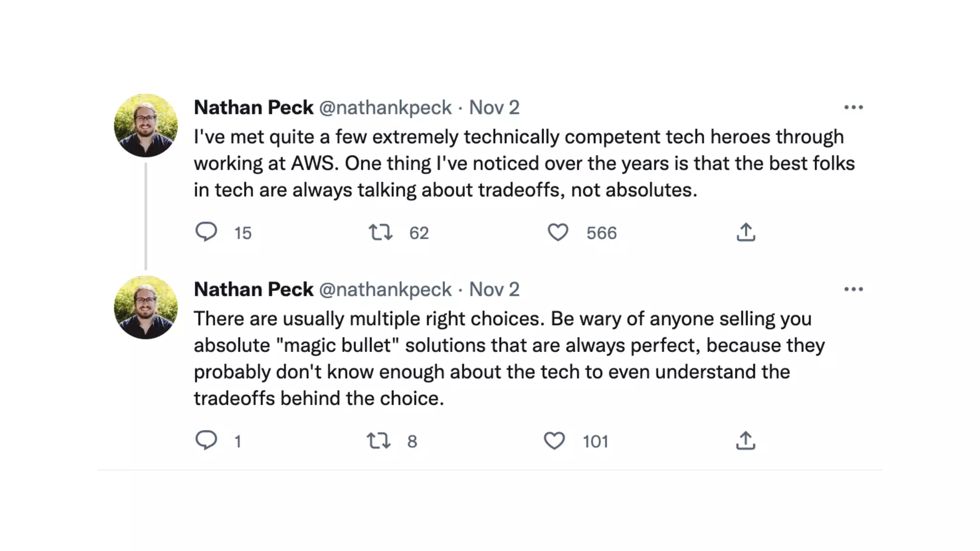Viewport: 980px width, 551px height.
Task: Open @nathankpeck handle on first tweet
Action: [385, 108]
